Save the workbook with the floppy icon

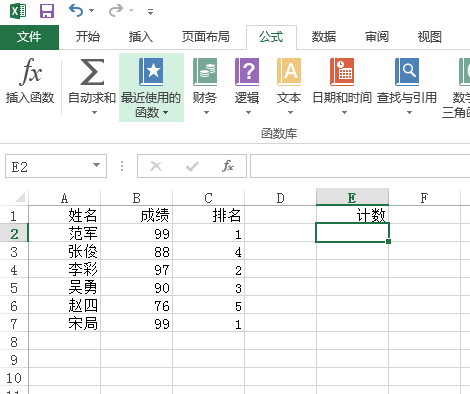coord(47,11)
